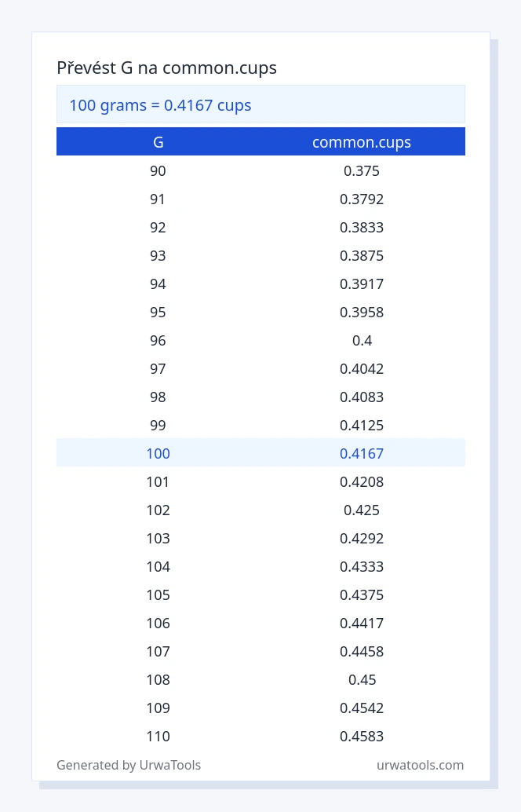Select the 0.45 cups value
This screenshot has width=521, height=812.
pos(362,679)
